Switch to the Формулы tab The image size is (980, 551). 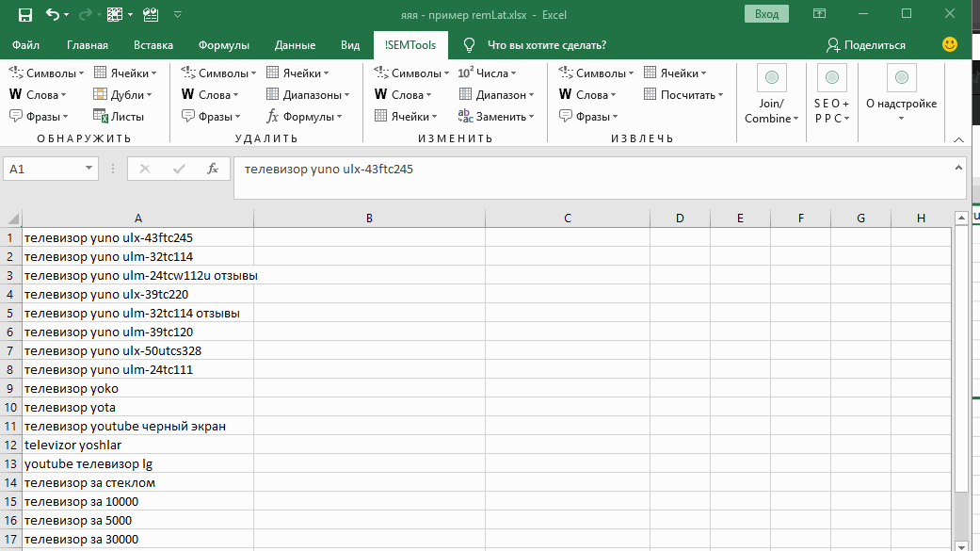[224, 45]
